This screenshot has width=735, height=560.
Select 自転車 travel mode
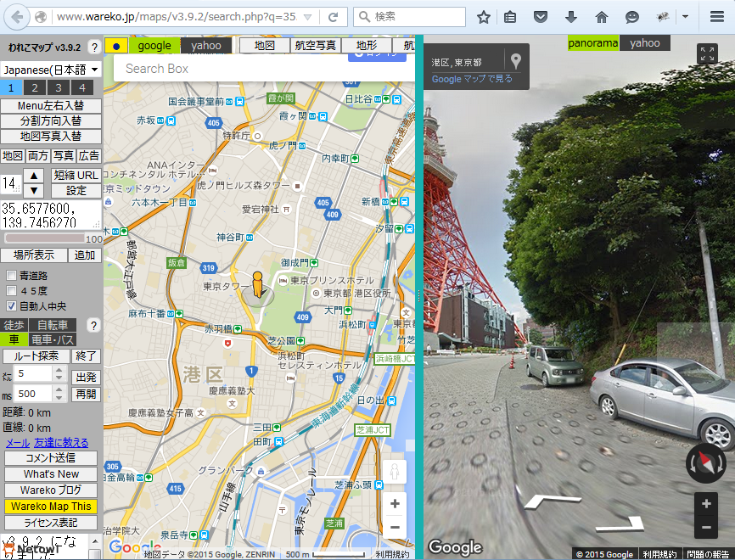click(53, 325)
